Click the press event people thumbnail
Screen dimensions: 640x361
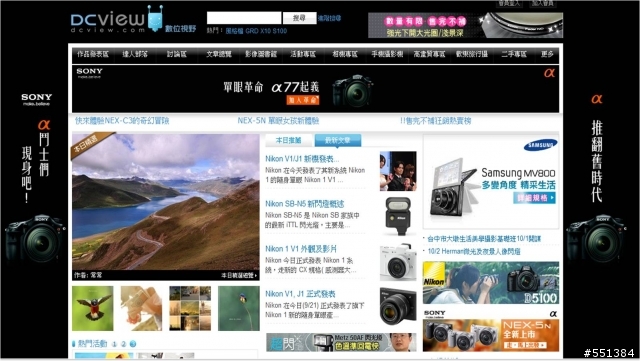(398, 171)
